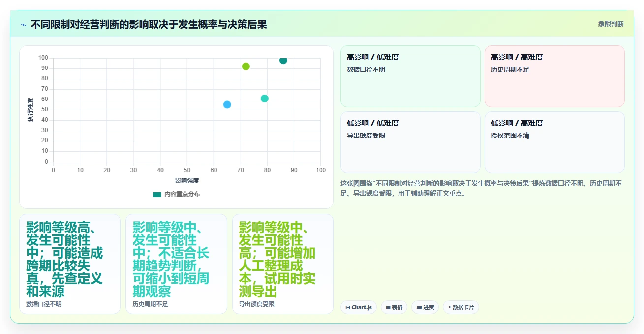644x334 pixels.
Task: Click the chart title 不同限制对经营判断的影响
Action: coord(149,24)
